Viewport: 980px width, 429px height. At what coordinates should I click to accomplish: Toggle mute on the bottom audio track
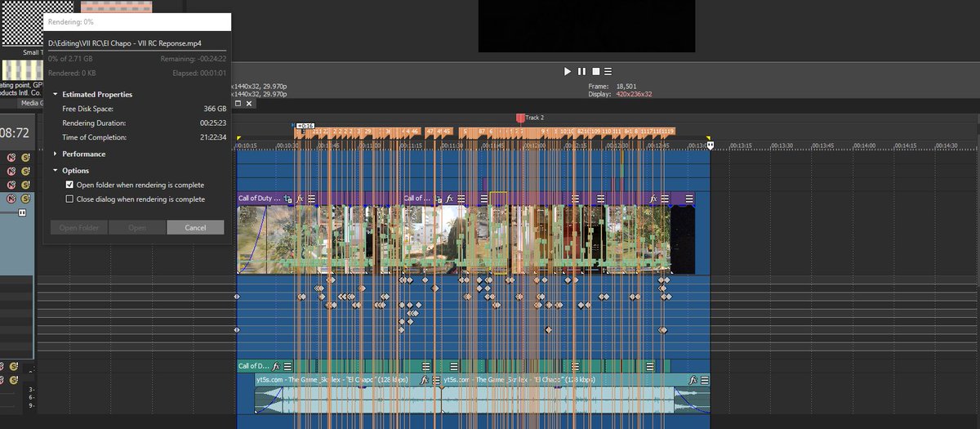click(2, 380)
